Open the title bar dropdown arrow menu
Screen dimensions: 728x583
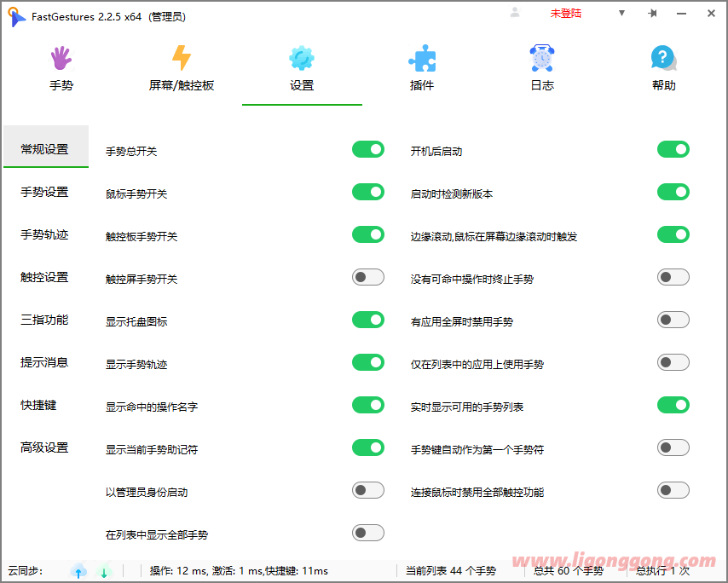621,14
